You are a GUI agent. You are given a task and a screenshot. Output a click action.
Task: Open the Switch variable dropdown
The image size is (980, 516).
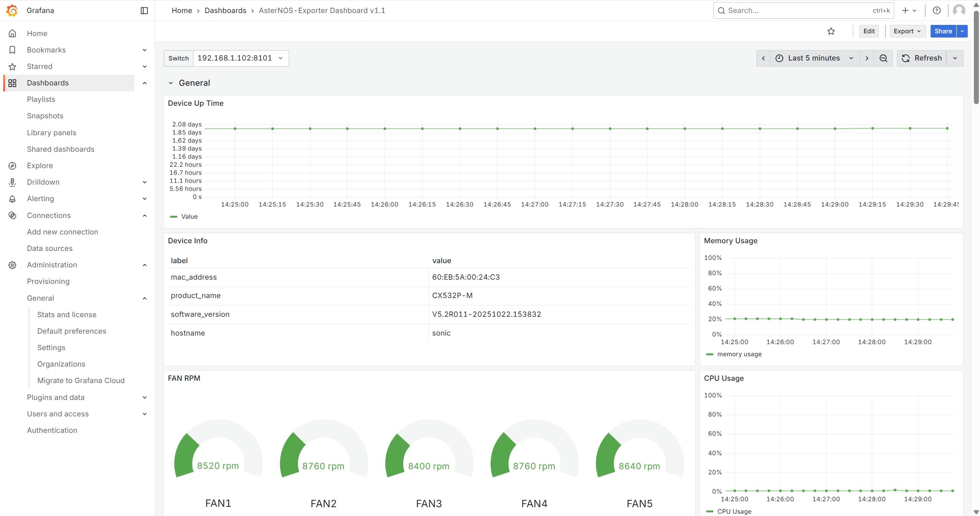click(x=241, y=58)
